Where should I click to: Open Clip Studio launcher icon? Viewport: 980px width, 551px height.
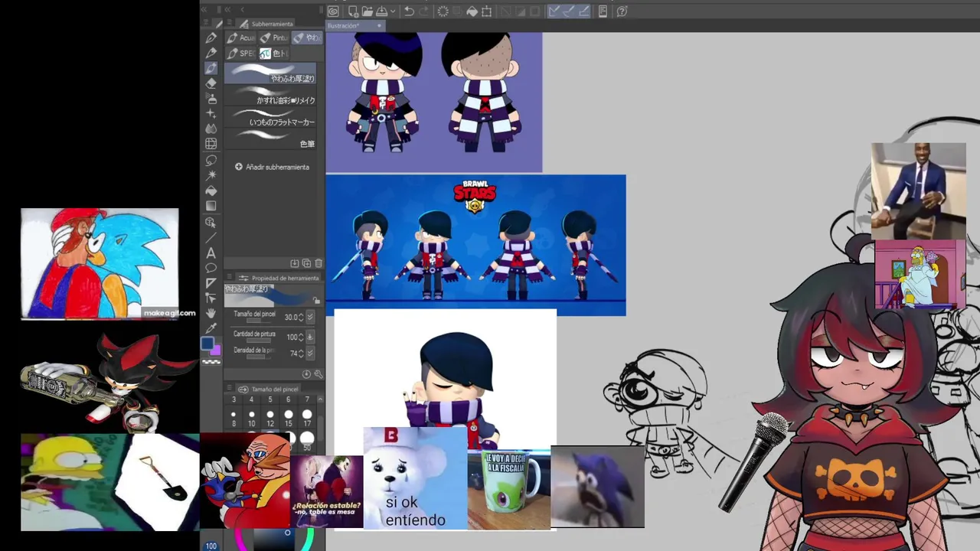coord(332,11)
